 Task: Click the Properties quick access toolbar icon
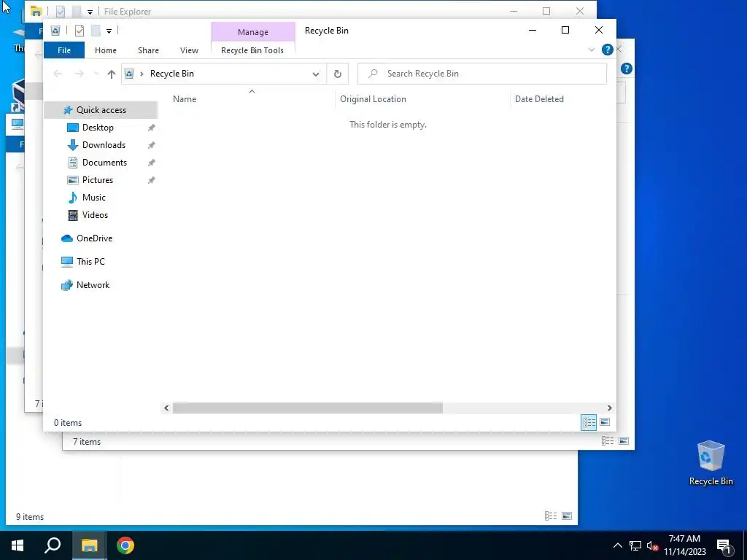click(x=80, y=31)
